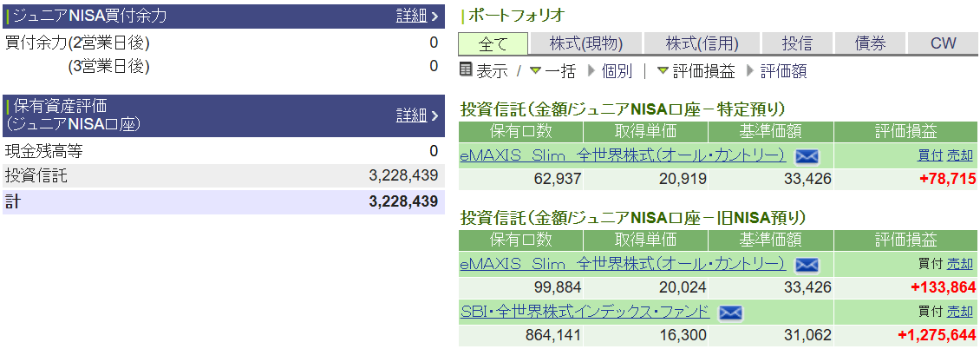Image resolution: width=980 pixels, height=349 pixels.
Task: Expand the 評価損益 view option
Action: pyautogui.click(x=696, y=72)
